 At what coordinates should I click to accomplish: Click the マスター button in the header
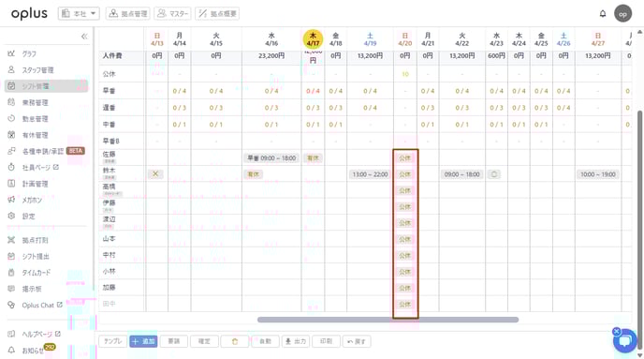click(172, 13)
